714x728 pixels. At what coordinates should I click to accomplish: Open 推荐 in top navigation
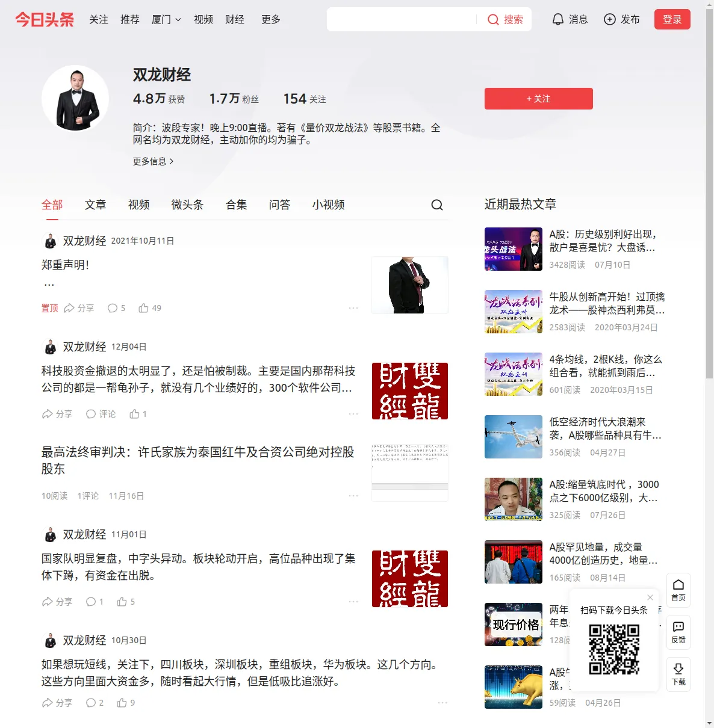pyautogui.click(x=130, y=19)
